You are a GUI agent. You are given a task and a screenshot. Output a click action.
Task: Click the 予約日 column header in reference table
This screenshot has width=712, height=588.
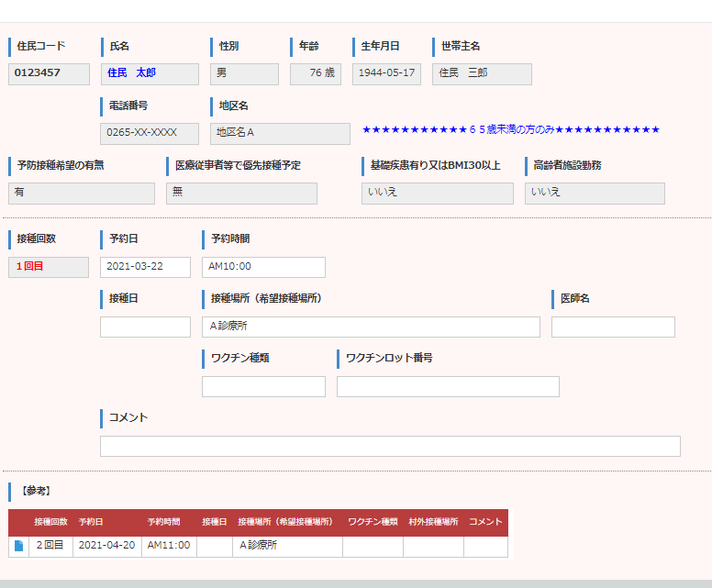92,522
